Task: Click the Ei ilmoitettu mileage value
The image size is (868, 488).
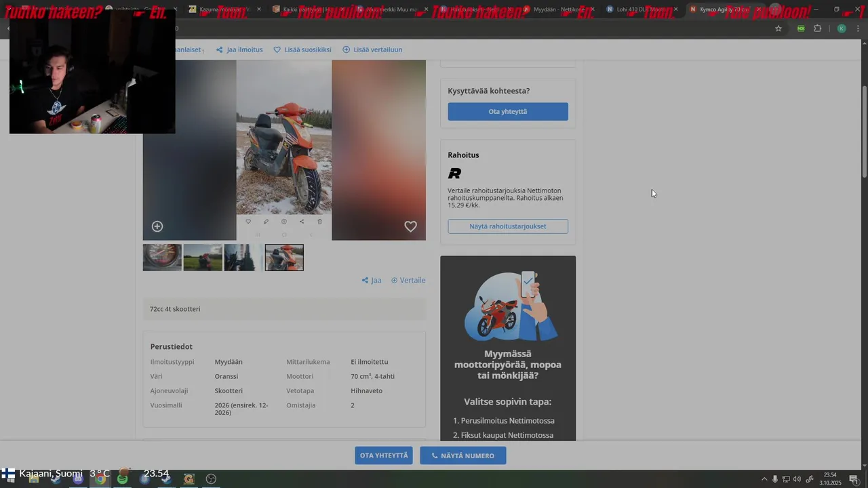Action: click(x=369, y=362)
